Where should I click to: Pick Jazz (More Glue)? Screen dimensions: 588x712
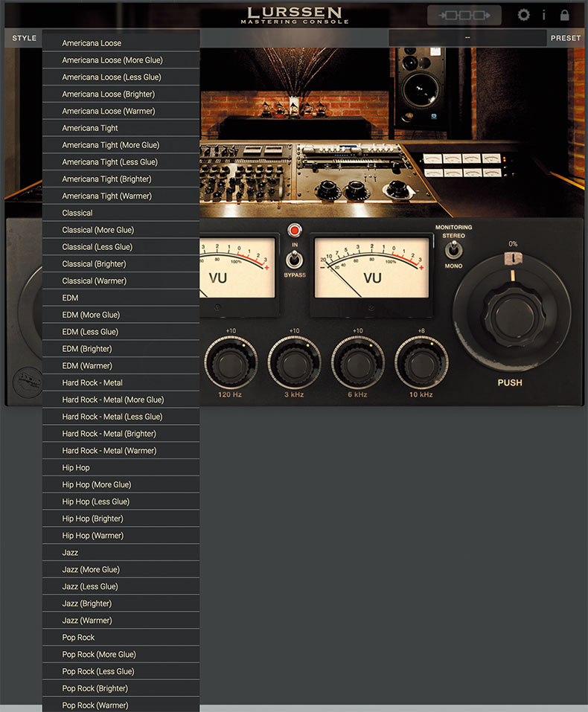tap(121, 569)
